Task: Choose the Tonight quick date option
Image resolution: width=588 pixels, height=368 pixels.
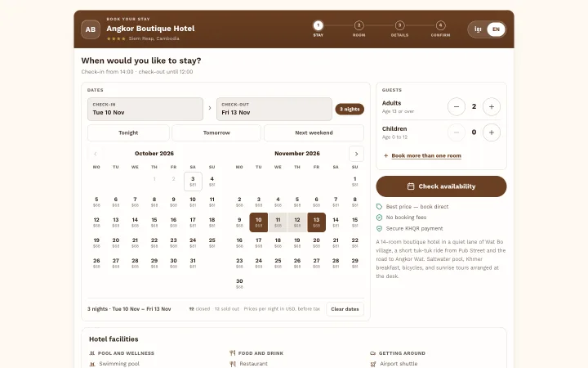Action: pyautogui.click(x=128, y=133)
